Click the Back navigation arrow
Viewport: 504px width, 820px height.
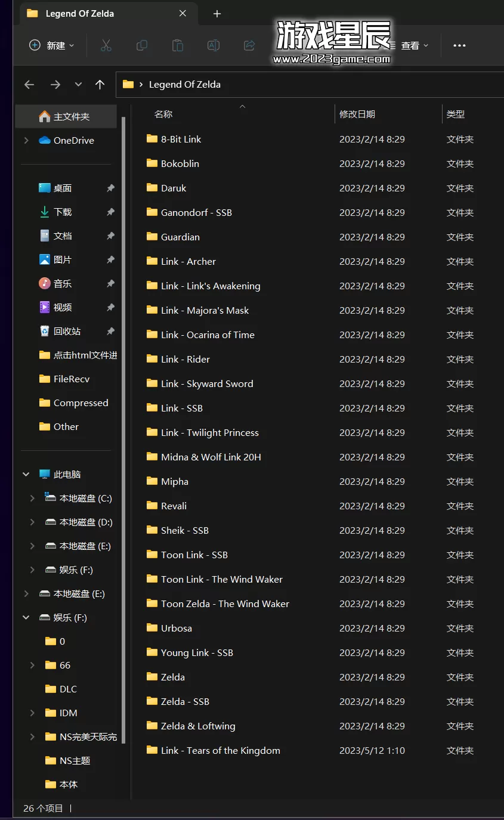coord(29,85)
